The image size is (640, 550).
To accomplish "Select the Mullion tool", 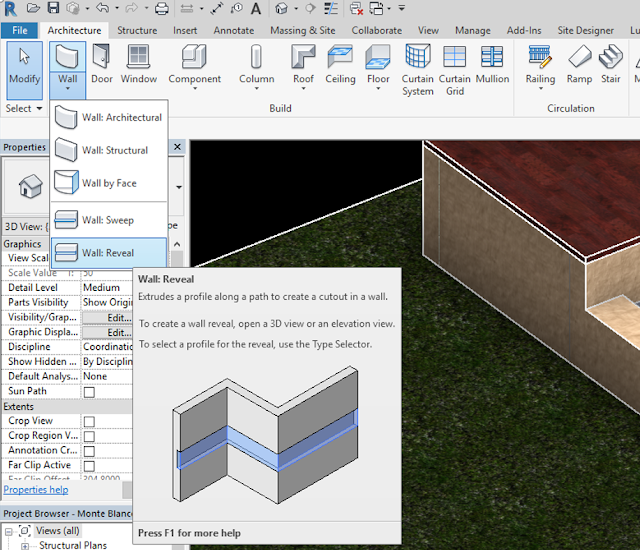I will coord(492,64).
